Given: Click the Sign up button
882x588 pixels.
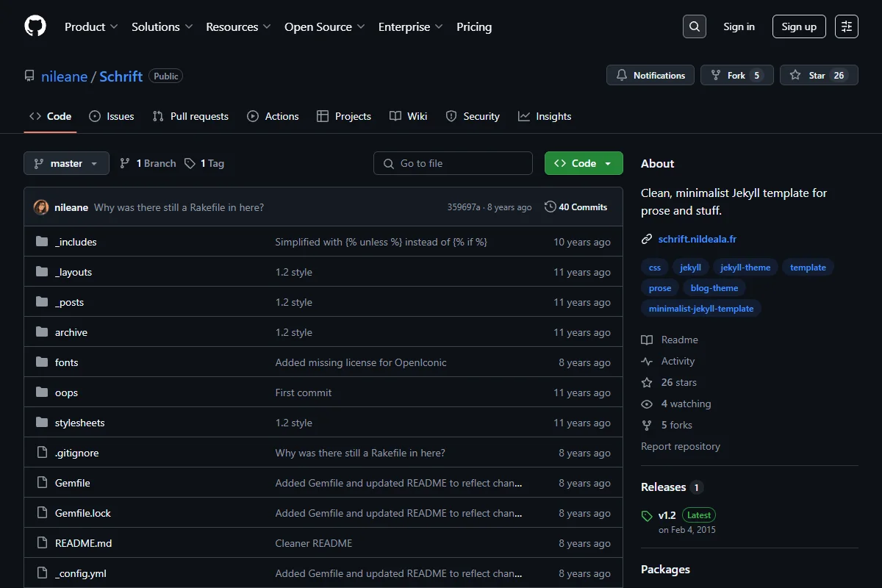Looking at the screenshot, I should pos(799,26).
